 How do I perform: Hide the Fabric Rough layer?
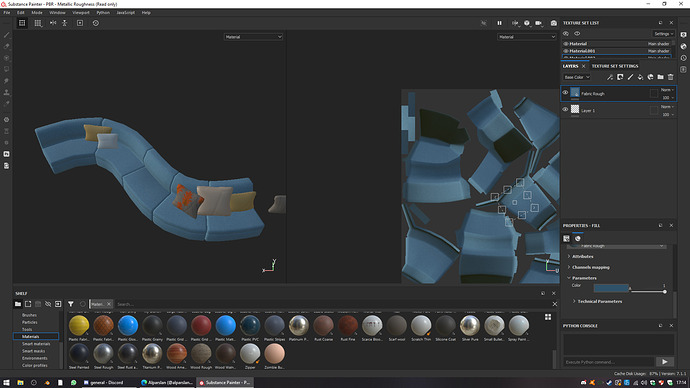coord(565,93)
